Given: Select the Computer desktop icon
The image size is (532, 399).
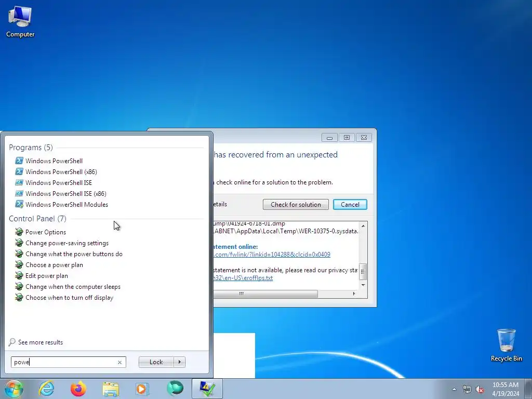Looking at the screenshot, I should coord(20,22).
